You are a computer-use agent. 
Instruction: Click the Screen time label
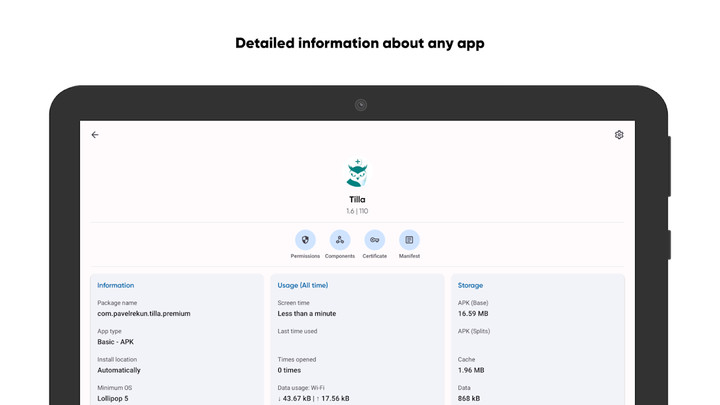click(x=293, y=303)
